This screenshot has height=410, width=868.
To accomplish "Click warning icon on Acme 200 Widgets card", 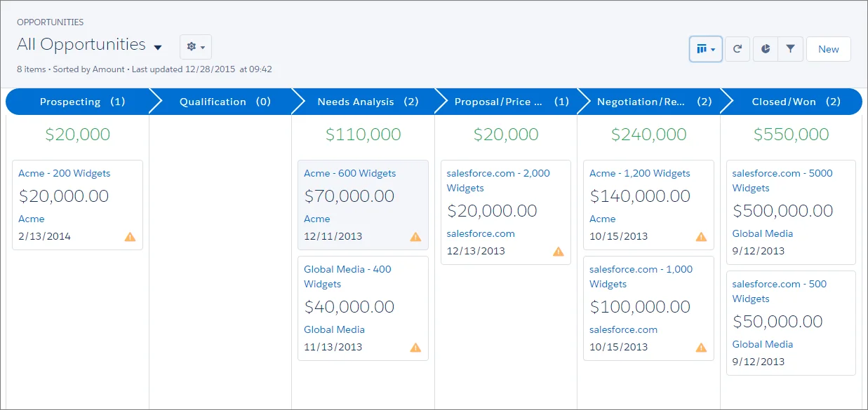I will (130, 237).
